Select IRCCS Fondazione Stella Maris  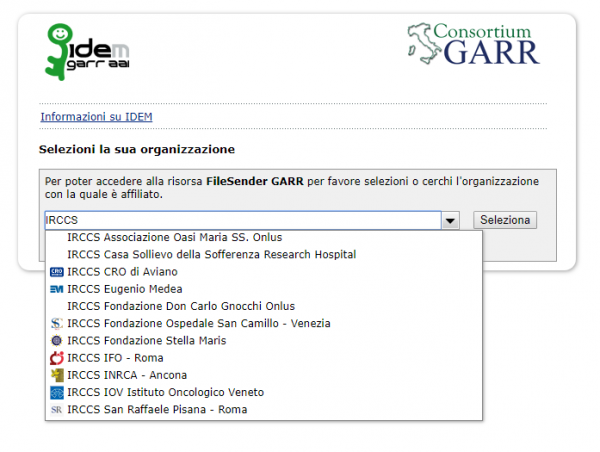click(x=264, y=341)
